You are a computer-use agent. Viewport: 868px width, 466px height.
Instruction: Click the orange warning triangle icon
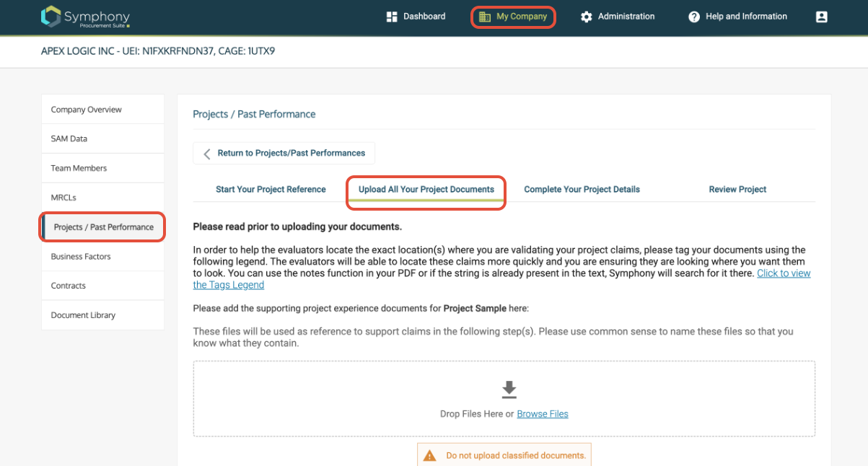pyautogui.click(x=429, y=456)
